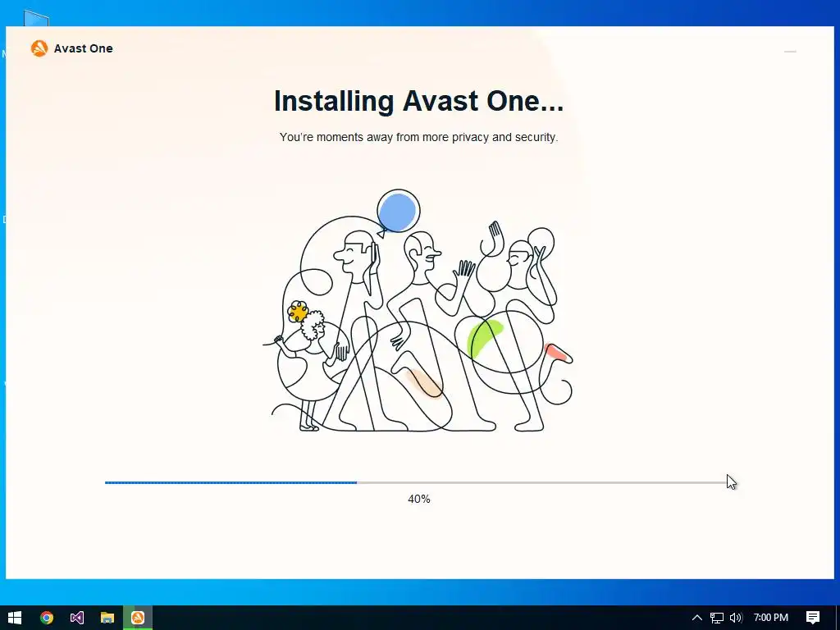Open Visual Studio from the taskbar
This screenshot has width=840, height=630.
click(x=77, y=618)
